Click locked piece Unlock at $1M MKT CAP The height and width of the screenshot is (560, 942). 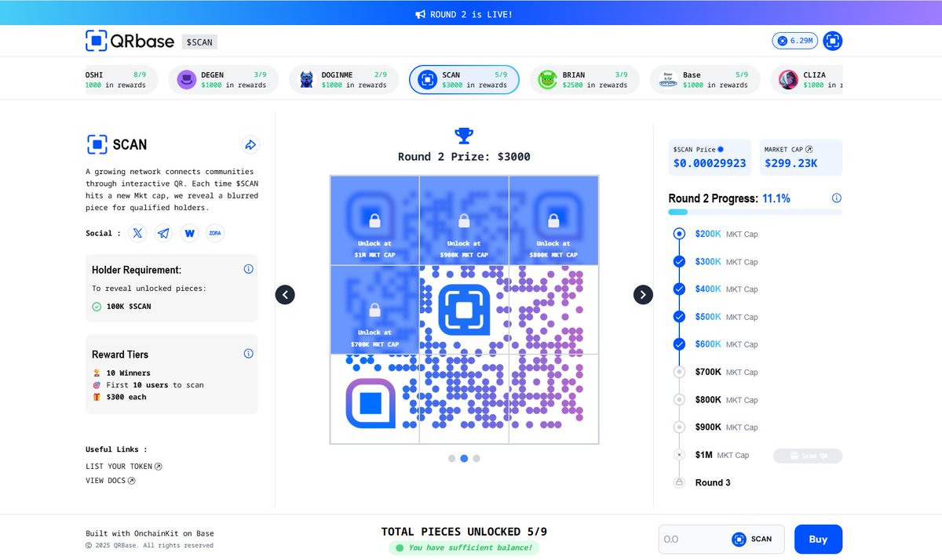pos(374,220)
